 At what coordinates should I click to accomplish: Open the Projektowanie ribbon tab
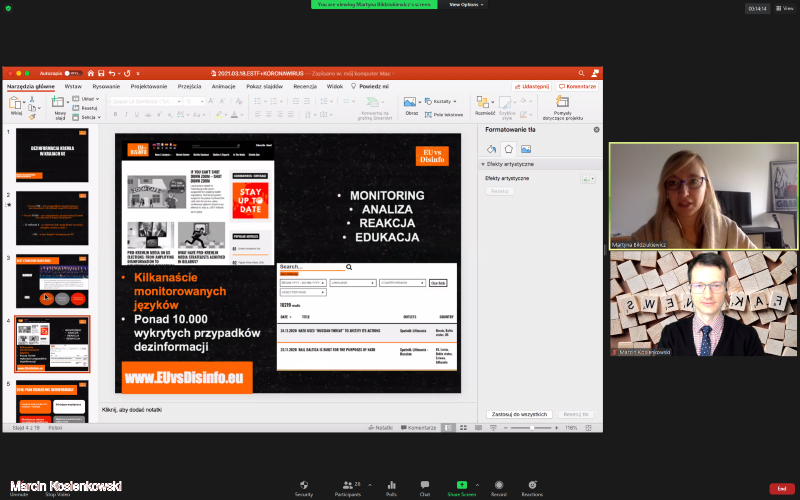(x=149, y=87)
